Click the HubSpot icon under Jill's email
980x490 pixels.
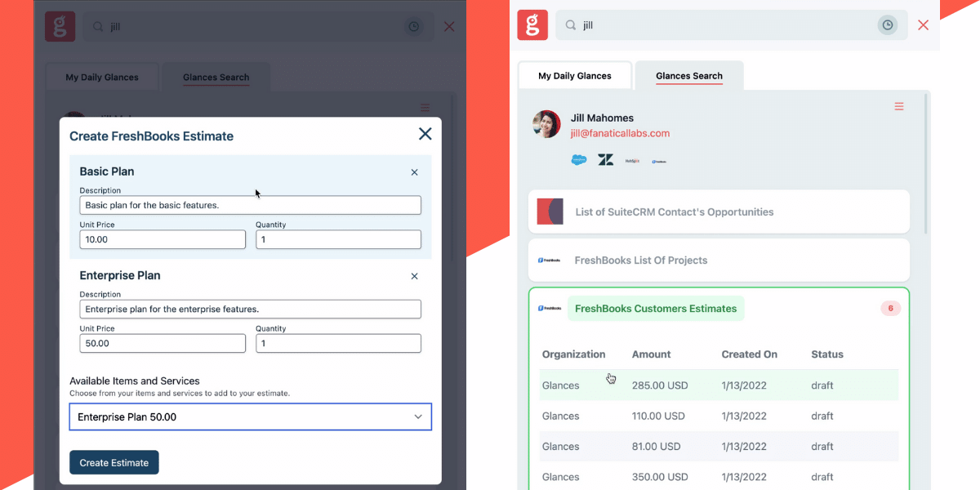pos(632,161)
